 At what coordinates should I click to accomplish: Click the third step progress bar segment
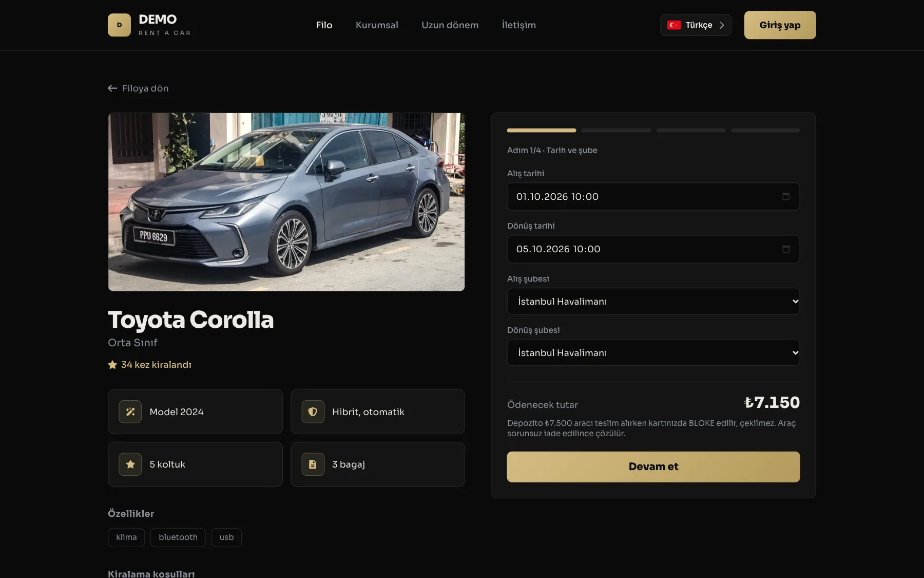(x=691, y=130)
